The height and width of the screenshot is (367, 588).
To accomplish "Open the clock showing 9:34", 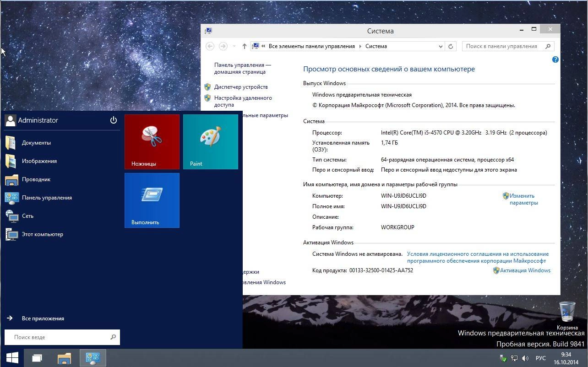I will 566,358.
